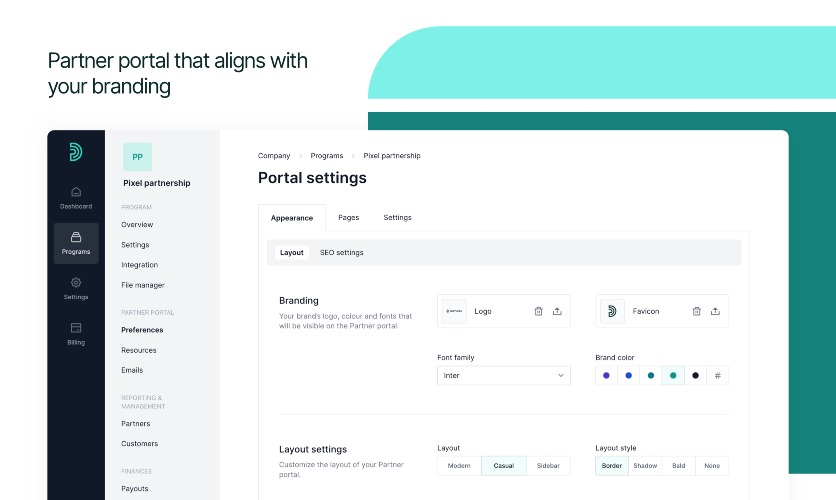Click the Layout settings section title

coord(313,449)
